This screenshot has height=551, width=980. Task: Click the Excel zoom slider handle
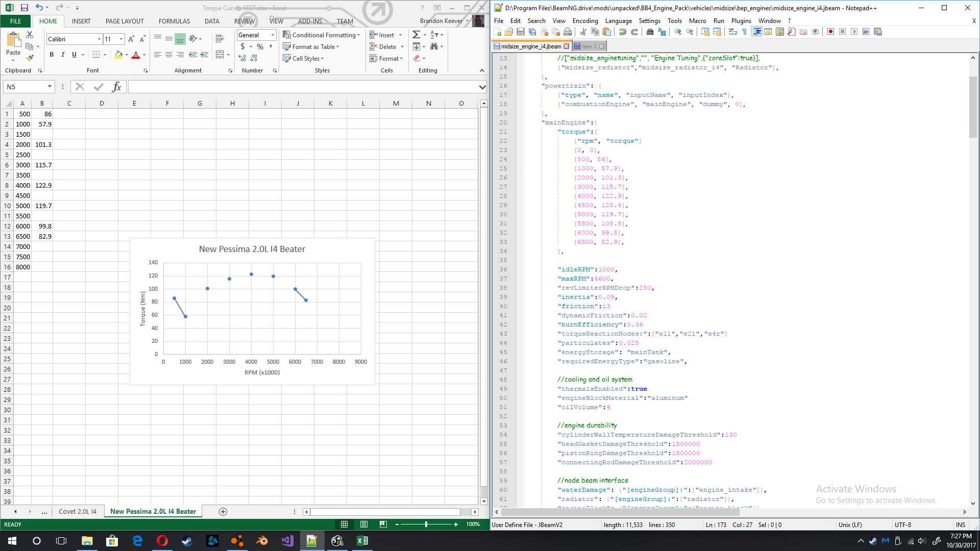(x=426, y=524)
